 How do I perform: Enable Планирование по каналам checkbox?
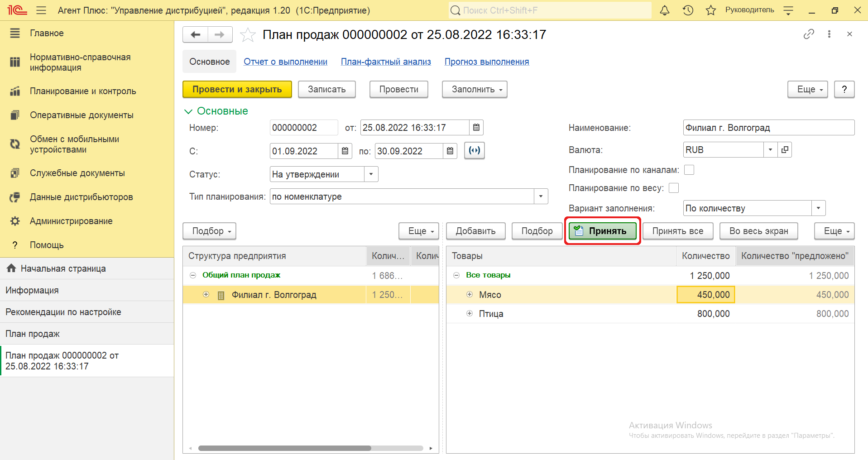tap(689, 170)
